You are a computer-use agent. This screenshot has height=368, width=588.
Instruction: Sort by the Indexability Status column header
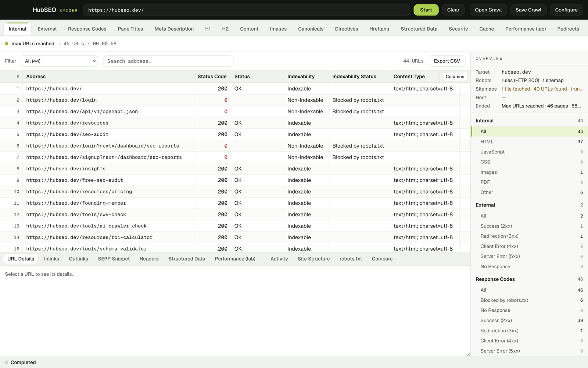coord(359,77)
